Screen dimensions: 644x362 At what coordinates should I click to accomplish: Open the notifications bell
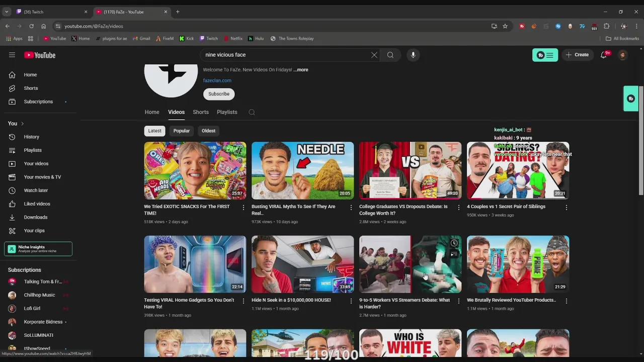click(x=604, y=55)
